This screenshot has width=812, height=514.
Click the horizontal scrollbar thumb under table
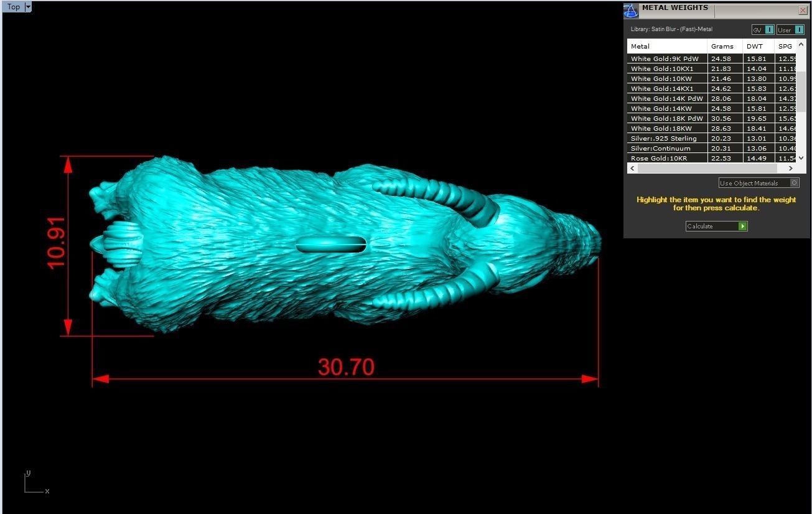click(707, 168)
